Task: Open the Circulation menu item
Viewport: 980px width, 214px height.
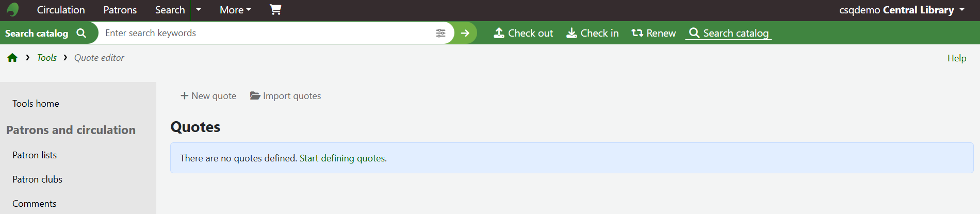Action: pos(61,10)
